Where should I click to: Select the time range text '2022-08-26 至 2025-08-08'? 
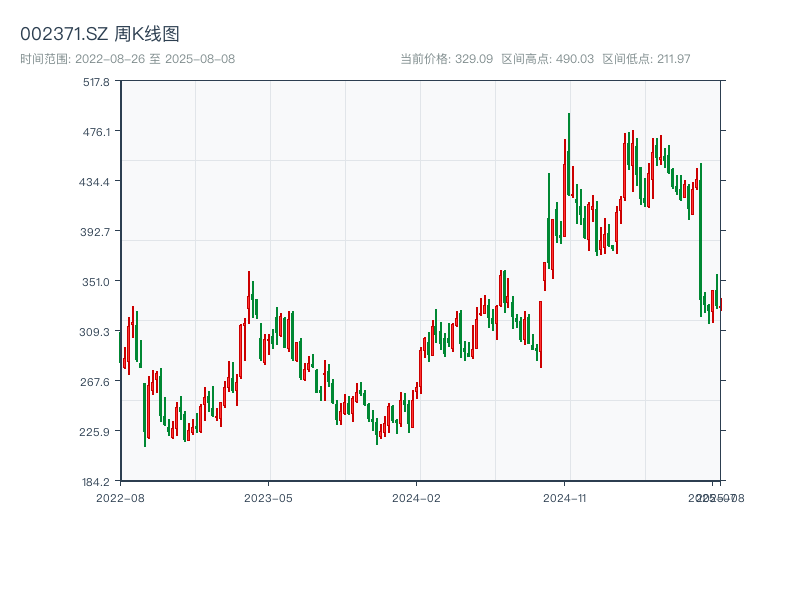pyautogui.click(x=155, y=59)
